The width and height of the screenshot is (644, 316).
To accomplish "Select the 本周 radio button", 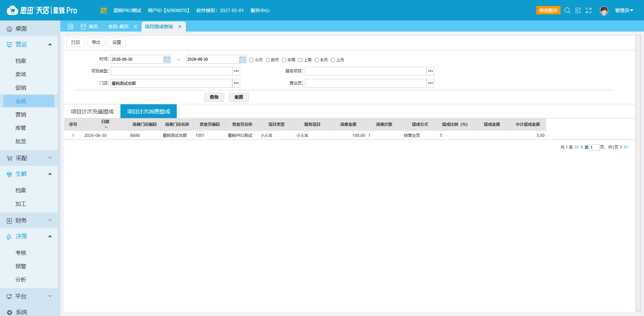I will tap(284, 60).
